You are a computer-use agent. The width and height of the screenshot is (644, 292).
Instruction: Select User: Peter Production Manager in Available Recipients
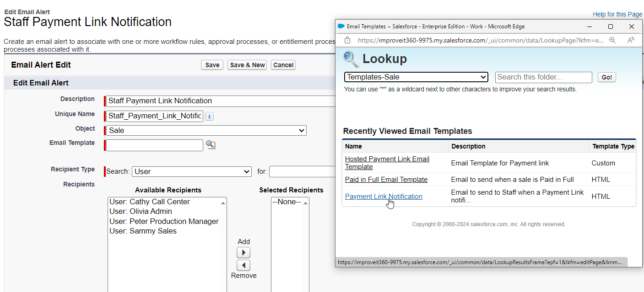click(164, 221)
